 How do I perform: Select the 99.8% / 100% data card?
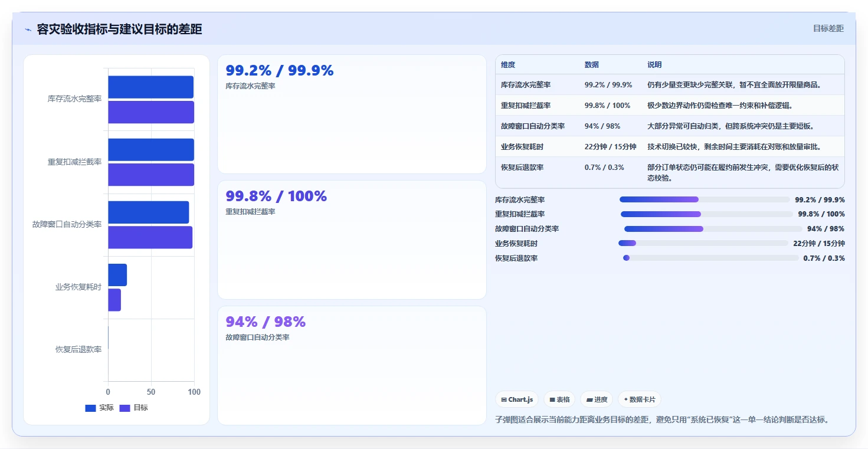pyautogui.click(x=352, y=240)
